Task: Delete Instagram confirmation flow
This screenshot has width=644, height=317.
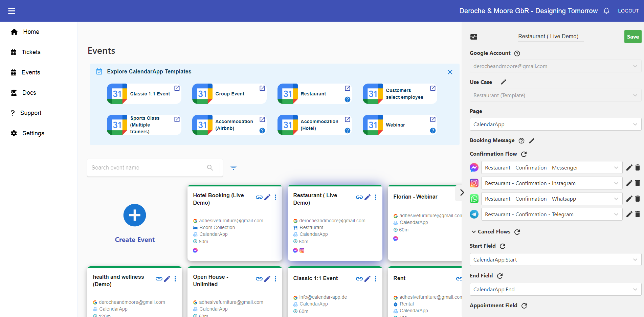Action: coord(638,183)
